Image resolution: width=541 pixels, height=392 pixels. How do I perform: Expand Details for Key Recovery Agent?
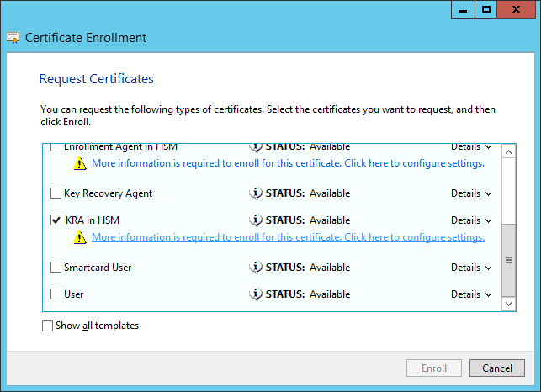pos(471,193)
